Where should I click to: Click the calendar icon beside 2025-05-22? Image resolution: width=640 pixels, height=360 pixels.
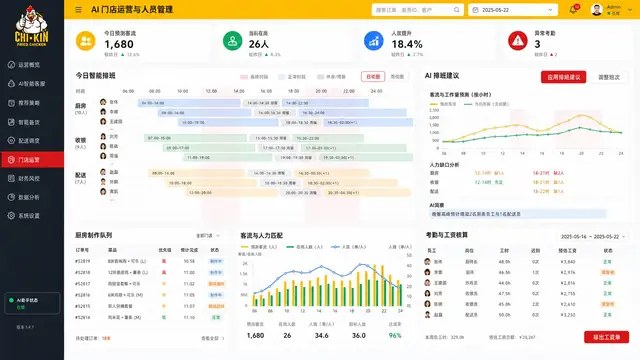pyautogui.click(x=476, y=10)
